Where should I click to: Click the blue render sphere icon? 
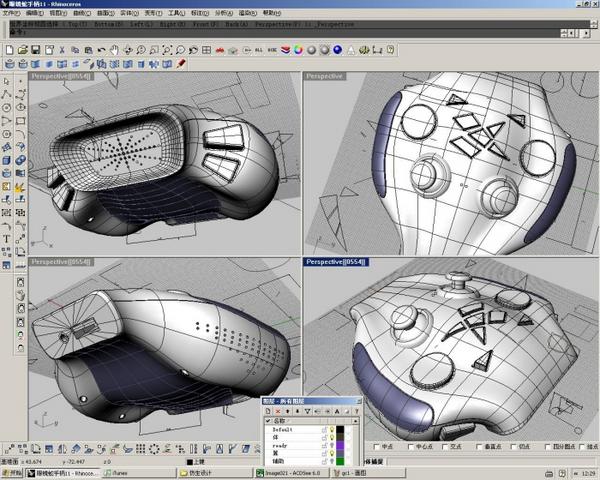click(338, 50)
